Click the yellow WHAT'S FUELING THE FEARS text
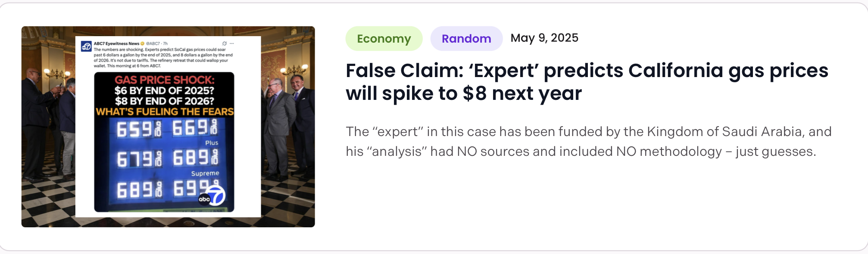 pyautogui.click(x=164, y=112)
